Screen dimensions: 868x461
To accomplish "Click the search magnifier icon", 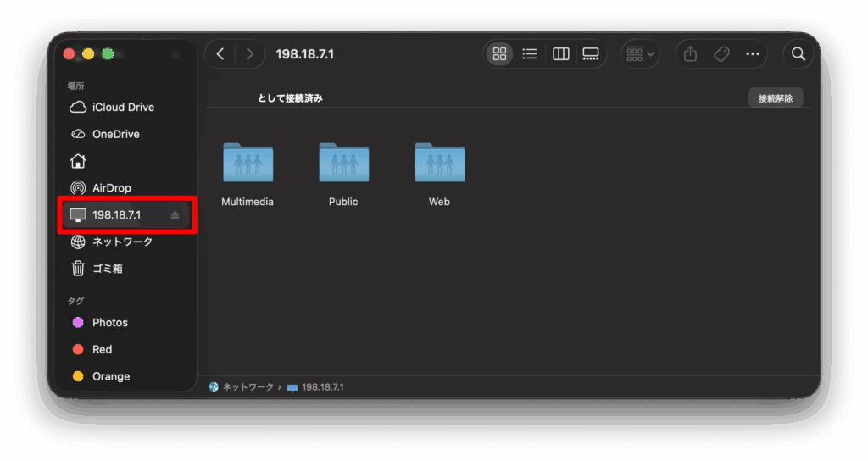I will pos(798,54).
